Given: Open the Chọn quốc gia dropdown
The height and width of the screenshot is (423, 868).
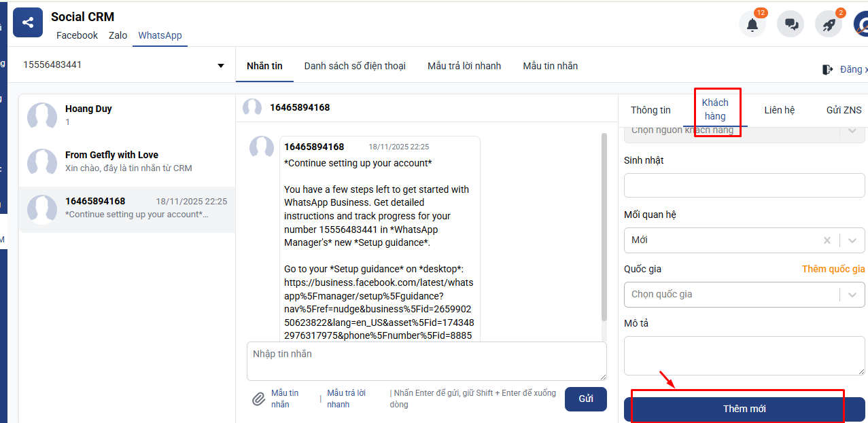Looking at the screenshot, I should (744, 295).
